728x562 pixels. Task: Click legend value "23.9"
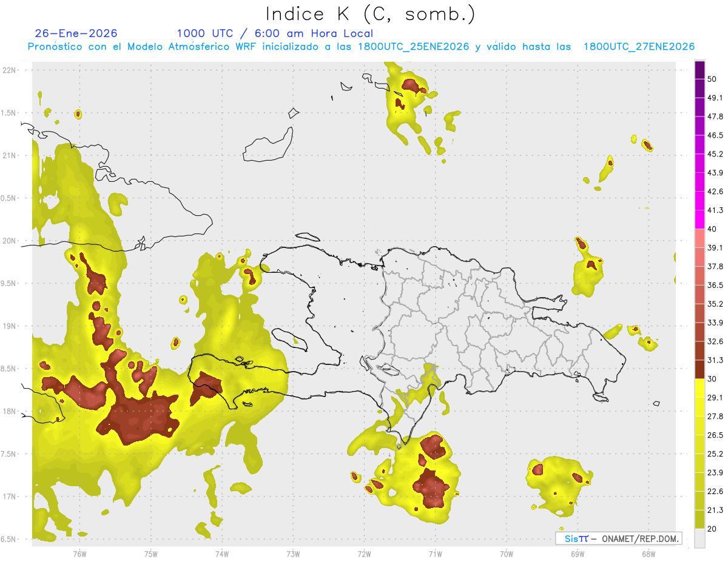click(716, 472)
